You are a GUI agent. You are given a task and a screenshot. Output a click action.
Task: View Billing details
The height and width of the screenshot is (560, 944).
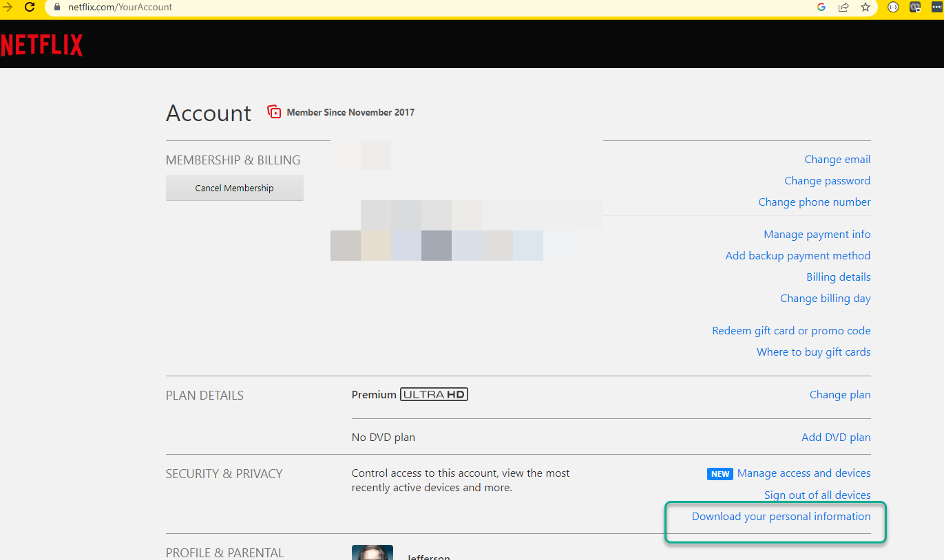839,277
